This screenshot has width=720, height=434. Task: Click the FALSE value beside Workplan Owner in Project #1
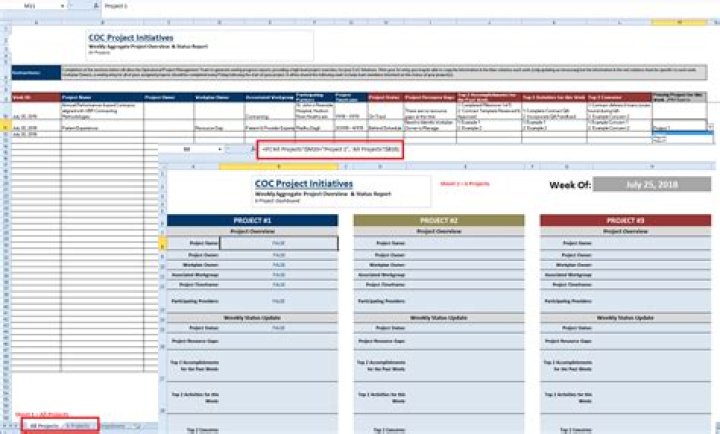coord(279,265)
